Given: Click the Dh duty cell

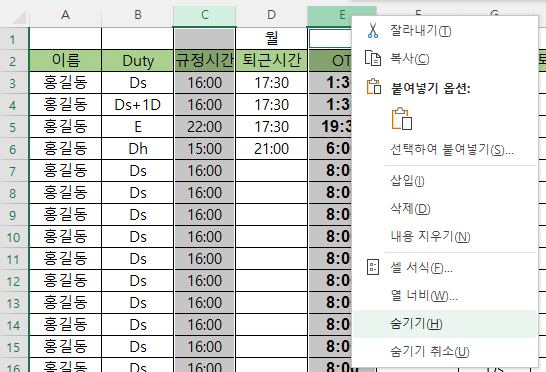Looking at the screenshot, I should [138, 149].
